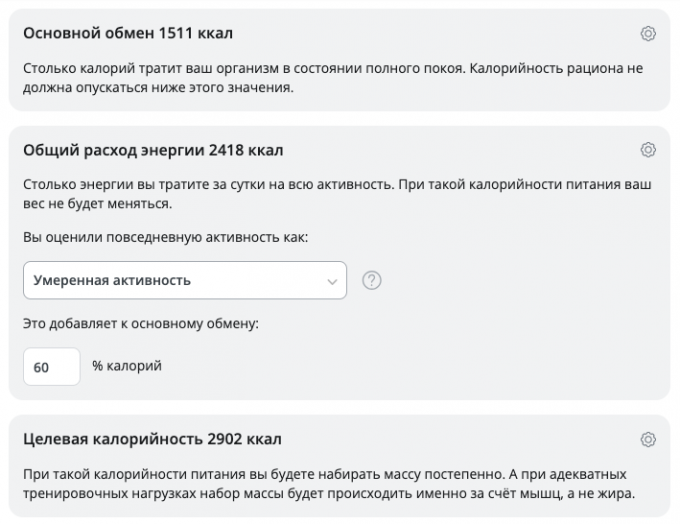This screenshot has width=680, height=524.
Task: Click the phrase вес не будет меняться
Action: [98, 204]
